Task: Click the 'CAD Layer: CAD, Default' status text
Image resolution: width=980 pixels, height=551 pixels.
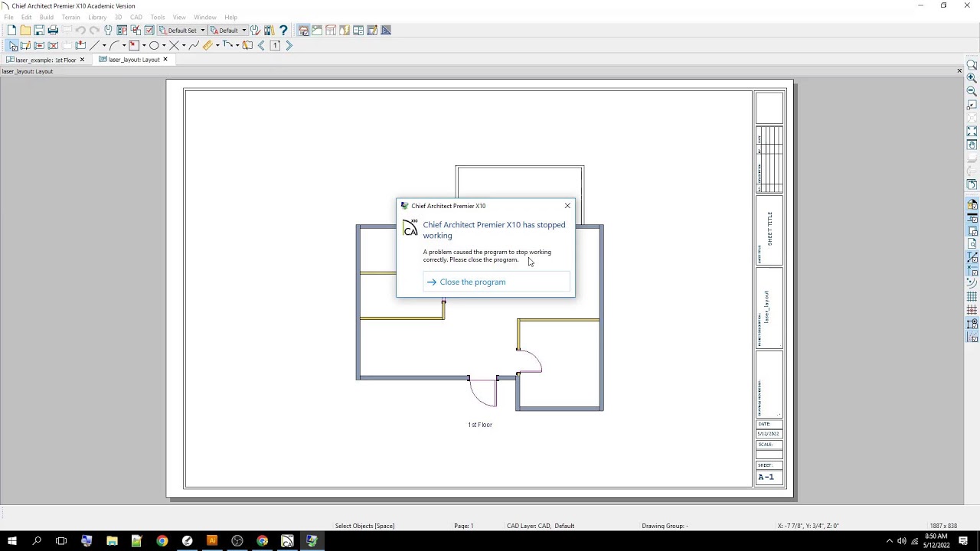Action: point(541,526)
